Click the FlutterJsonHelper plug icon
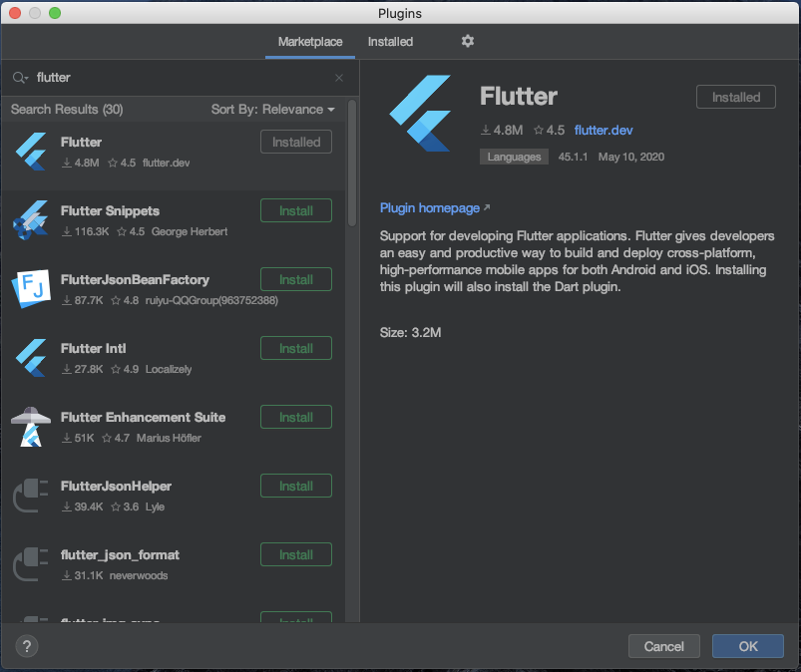 pyautogui.click(x=30, y=496)
